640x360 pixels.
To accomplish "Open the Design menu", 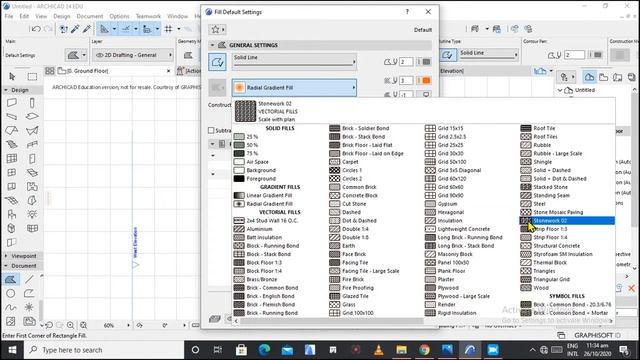I will click(x=62, y=16).
